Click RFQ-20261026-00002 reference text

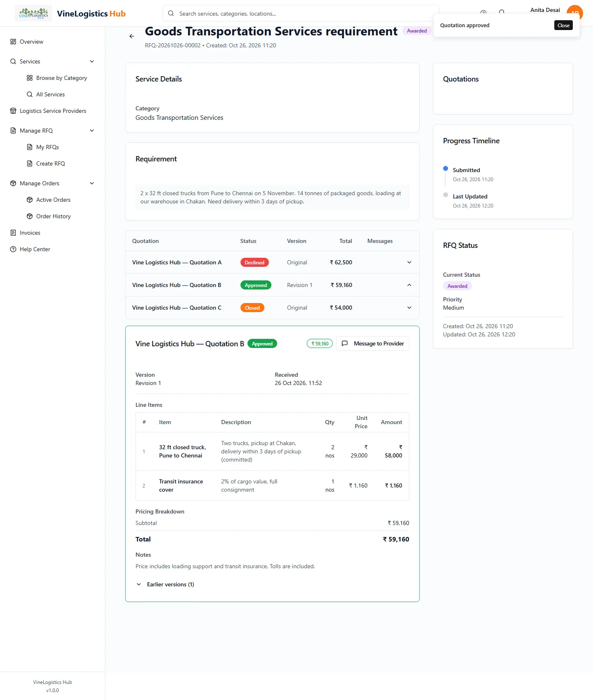(173, 45)
